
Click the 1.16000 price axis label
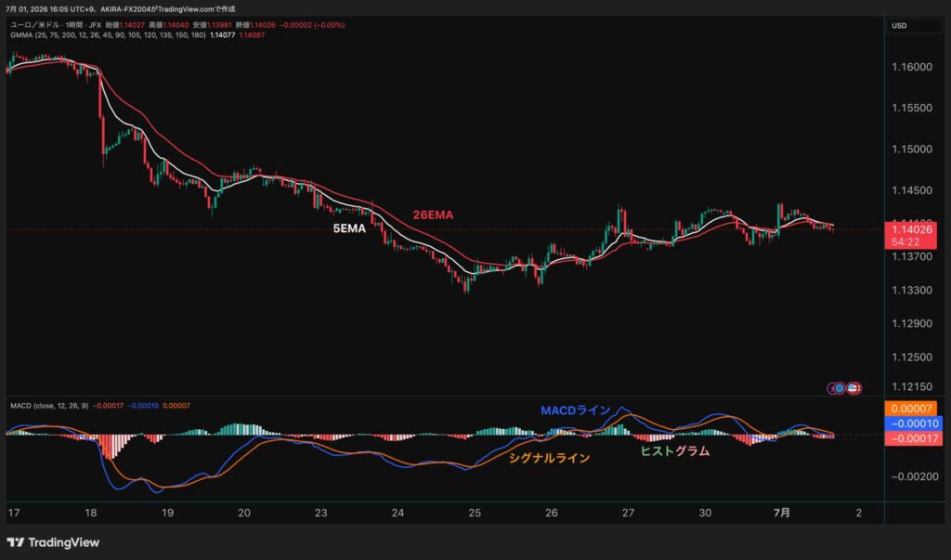pyautogui.click(x=912, y=68)
